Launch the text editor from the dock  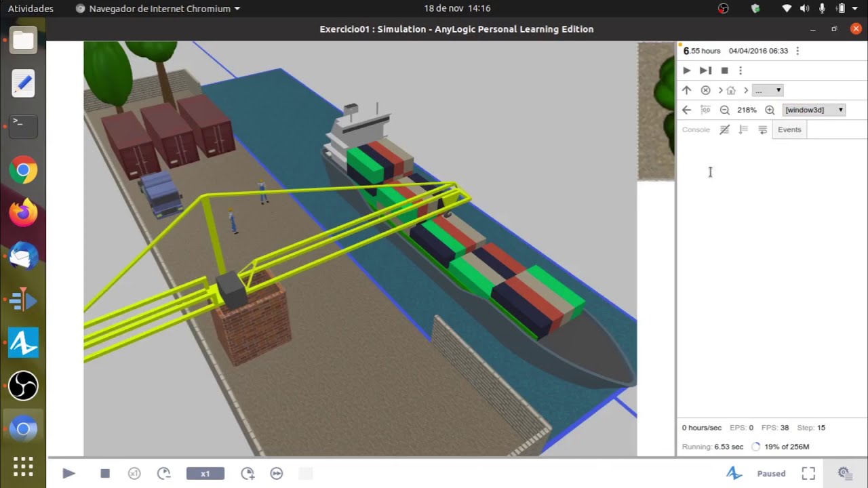(23, 84)
